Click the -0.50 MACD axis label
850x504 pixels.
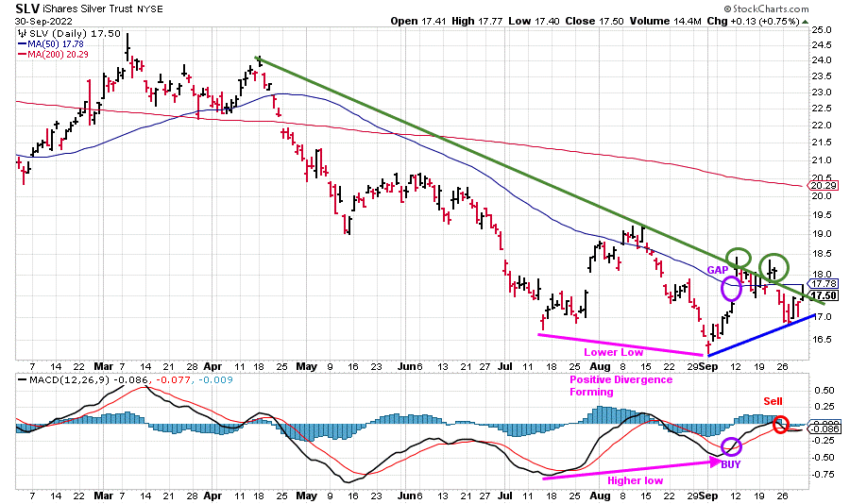pos(822,458)
